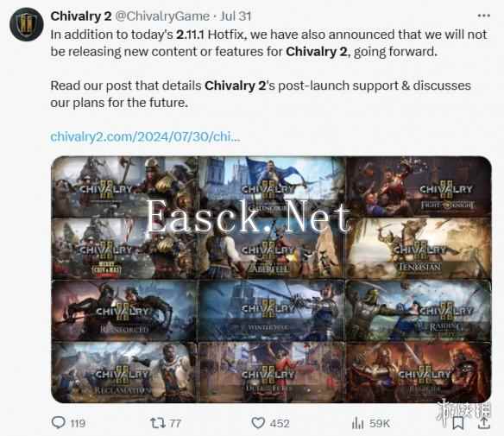
Task: View analytics via the 59K bar icon
Action: [357, 423]
